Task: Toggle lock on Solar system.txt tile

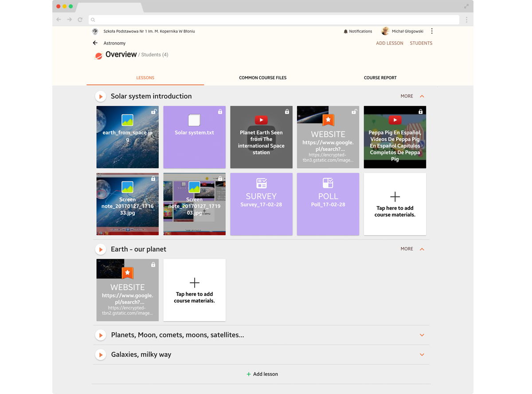Action: click(x=220, y=112)
